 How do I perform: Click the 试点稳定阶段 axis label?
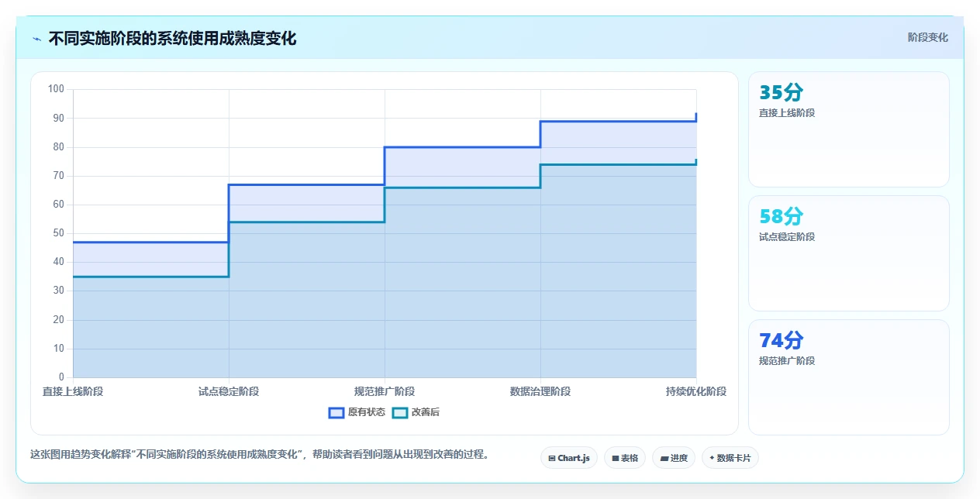(229, 391)
